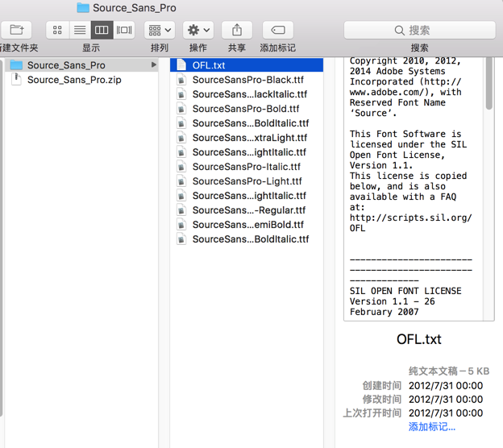Image resolution: width=503 pixels, height=448 pixels.
Task: Click the OFL.txt document icon
Action: (x=181, y=64)
